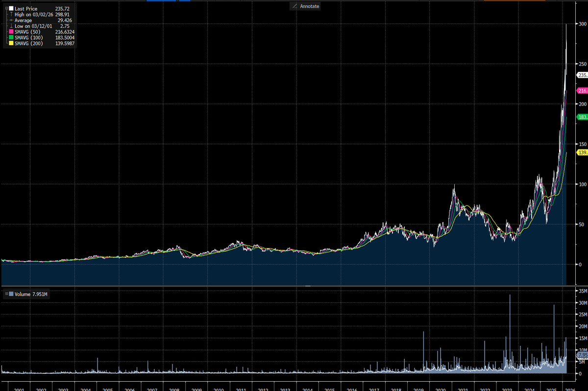The height and width of the screenshot is (391, 588).
Task: Collapse the Last Price legend tree
Action: coord(6,9)
